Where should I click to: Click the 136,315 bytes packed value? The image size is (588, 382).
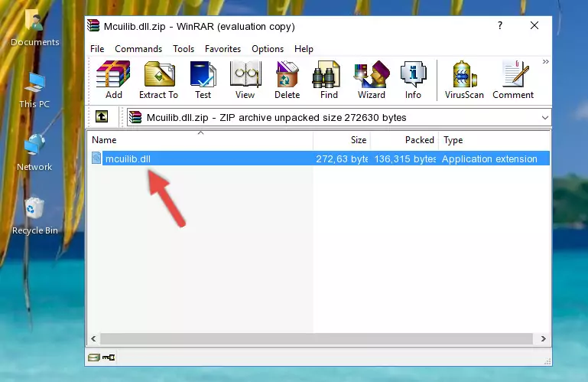(405, 159)
